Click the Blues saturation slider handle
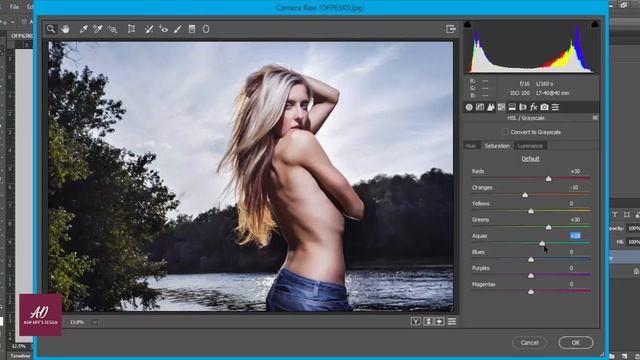This screenshot has height=360, width=640. pos(531,259)
